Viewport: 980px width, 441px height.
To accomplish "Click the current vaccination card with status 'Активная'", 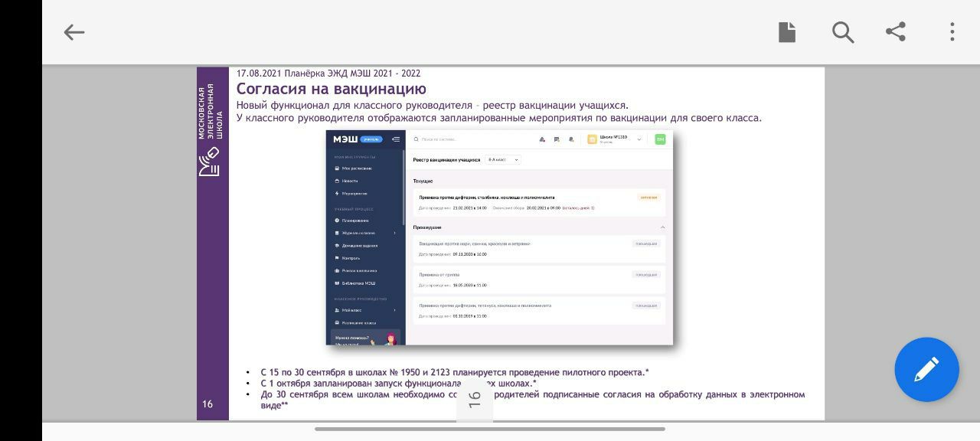I will click(539, 202).
